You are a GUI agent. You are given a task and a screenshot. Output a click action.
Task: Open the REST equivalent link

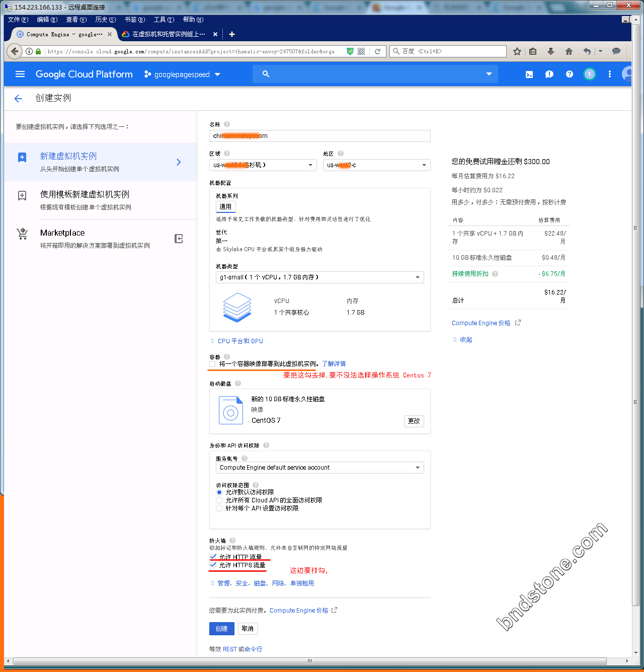[x=230, y=649]
